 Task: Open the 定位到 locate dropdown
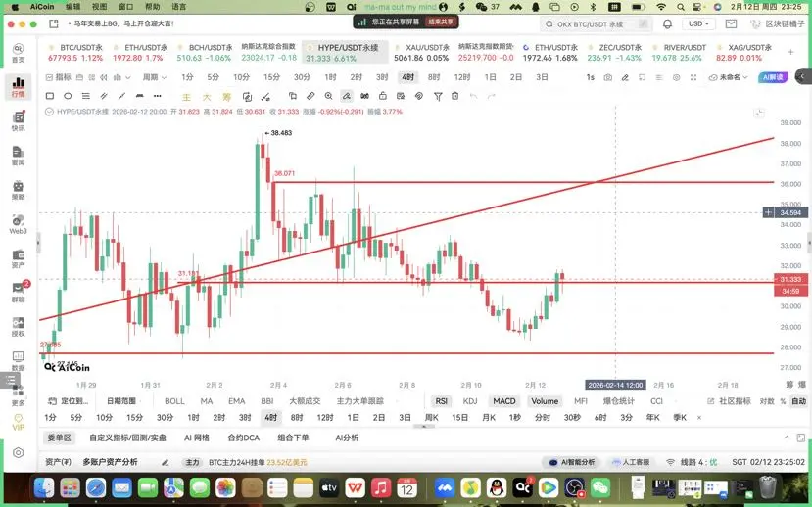pyautogui.click(x=69, y=401)
